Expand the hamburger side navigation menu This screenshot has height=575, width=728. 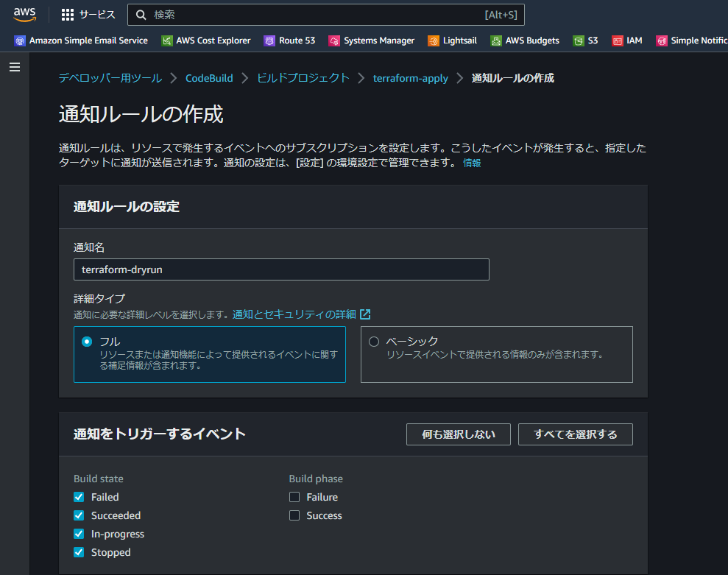pos(15,67)
